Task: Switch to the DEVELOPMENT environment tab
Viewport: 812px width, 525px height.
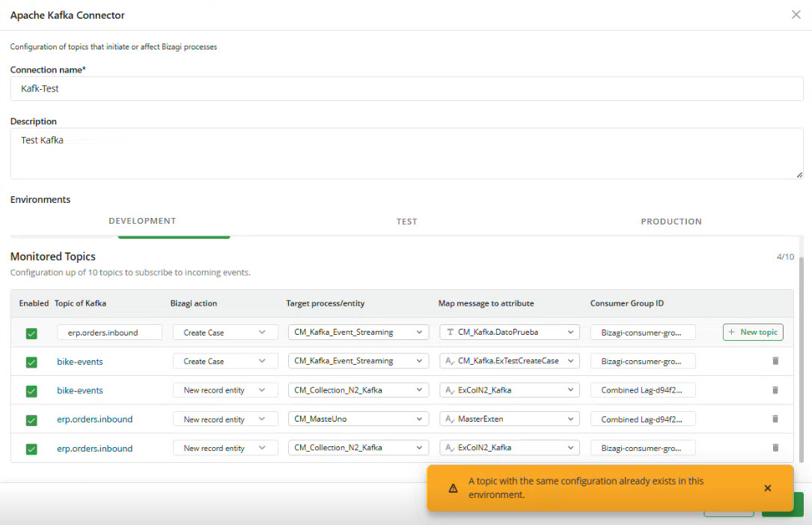Action: tap(142, 221)
